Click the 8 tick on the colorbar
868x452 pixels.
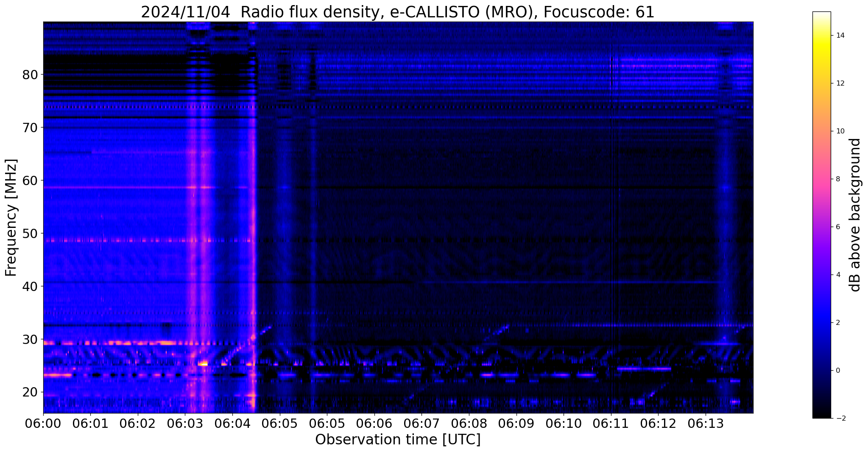coord(838,179)
